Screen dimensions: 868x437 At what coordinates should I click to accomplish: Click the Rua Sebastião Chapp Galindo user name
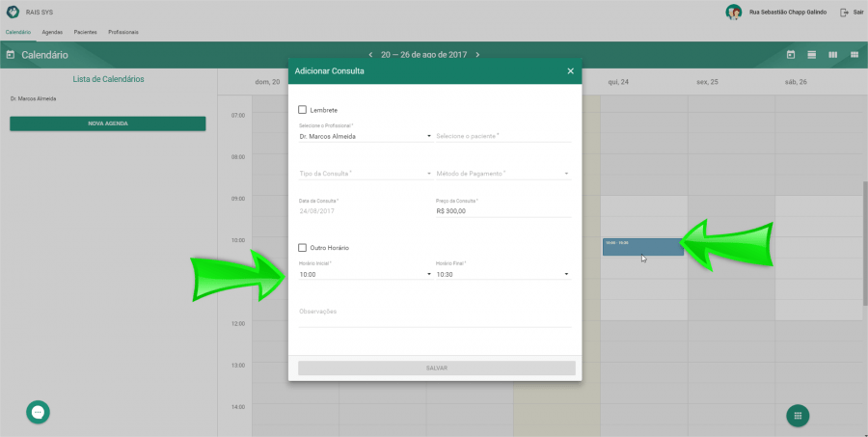[x=788, y=13]
